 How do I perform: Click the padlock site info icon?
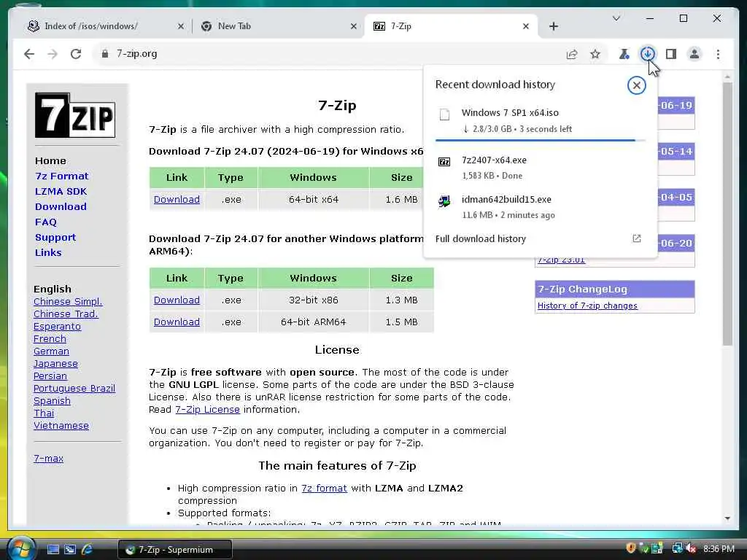[105, 54]
